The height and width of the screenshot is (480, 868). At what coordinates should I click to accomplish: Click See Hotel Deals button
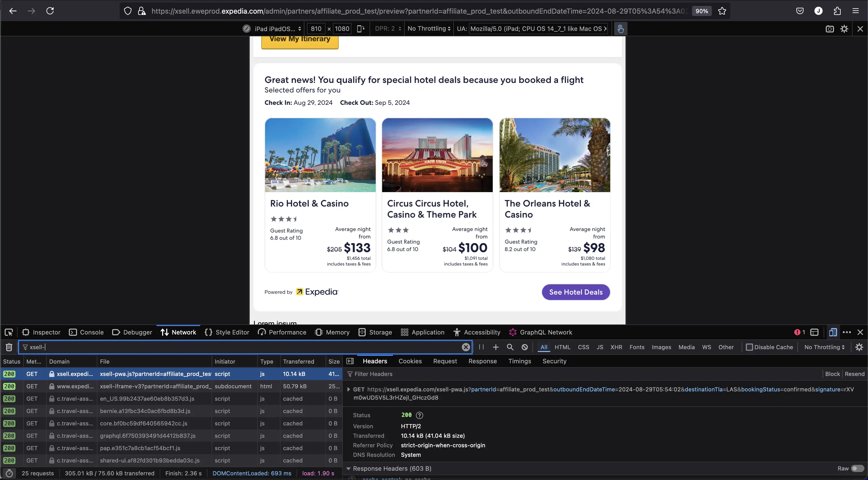coord(576,292)
